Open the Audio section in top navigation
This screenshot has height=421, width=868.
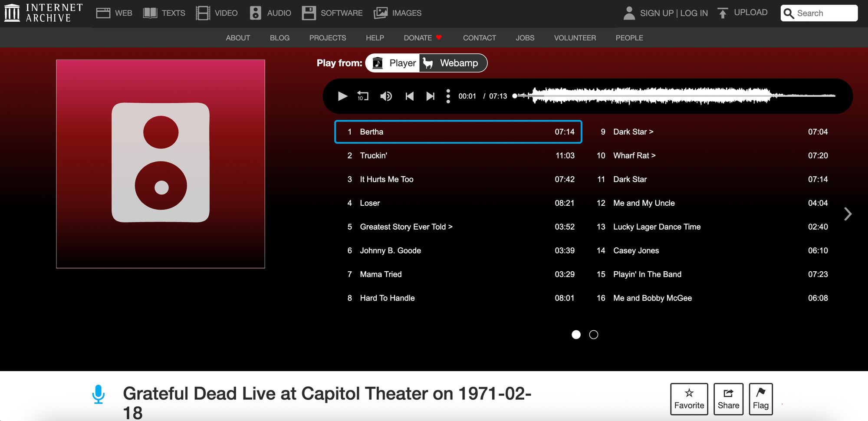pyautogui.click(x=270, y=13)
